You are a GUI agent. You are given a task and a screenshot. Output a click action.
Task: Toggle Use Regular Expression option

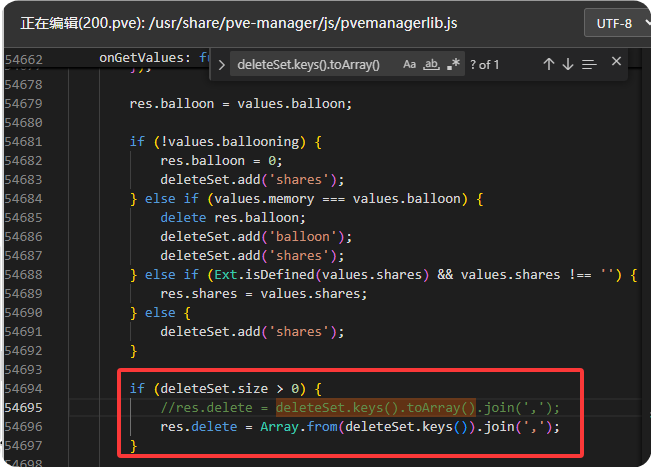point(454,65)
